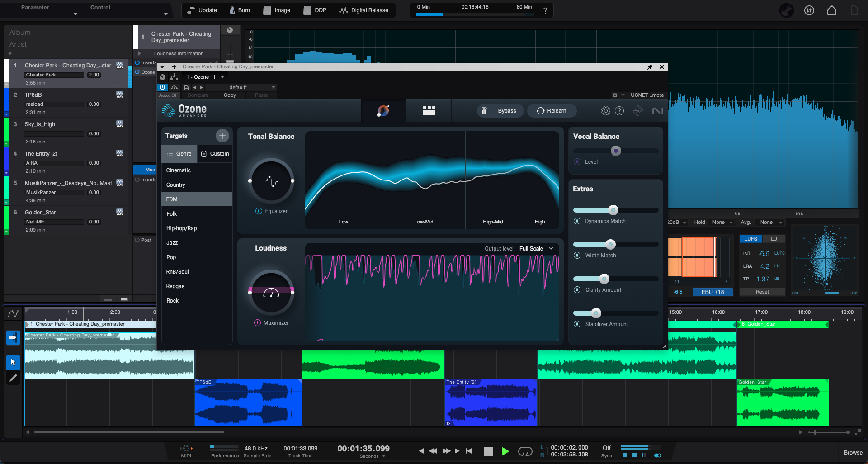Image resolution: width=868 pixels, height=464 pixels.
Task: Toggle Auto: Off automation mode
Action: coord(168,95)
